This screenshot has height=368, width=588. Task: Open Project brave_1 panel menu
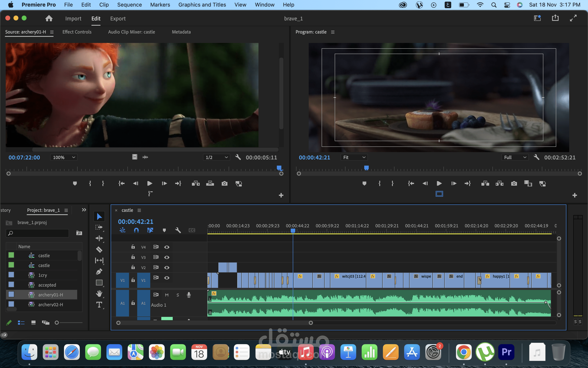pos(66,210)
